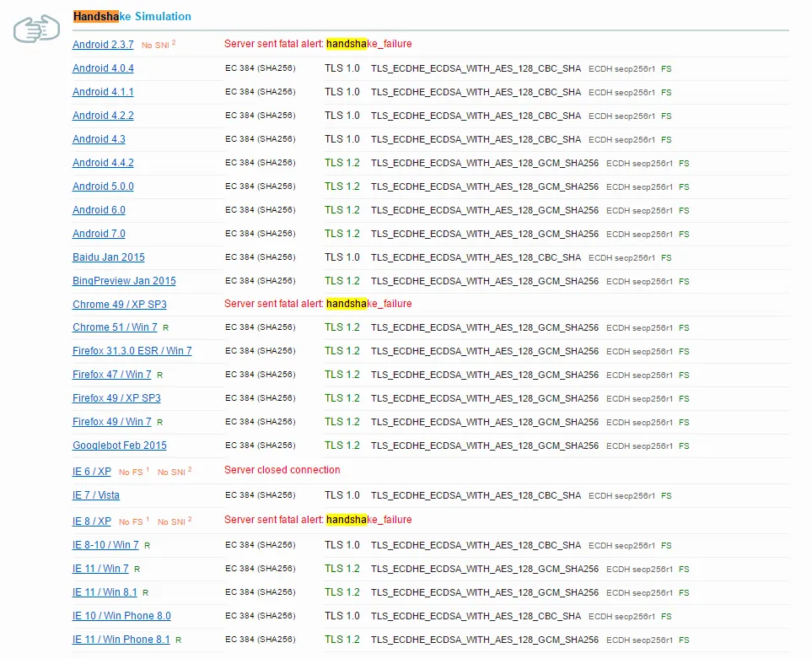The image size is (812, 659).
Task: Open the Android 7.0 client link
Action: coord(99,234)
